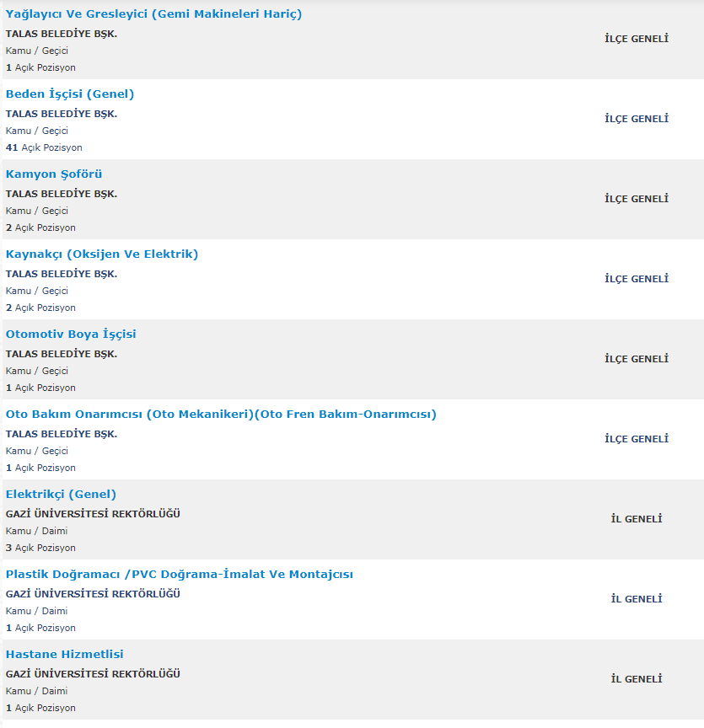This screenshot has height=728, width=704.
Task: Open the Beden İşçisi (Genel) listing
Action: click(x=70, y=94)
